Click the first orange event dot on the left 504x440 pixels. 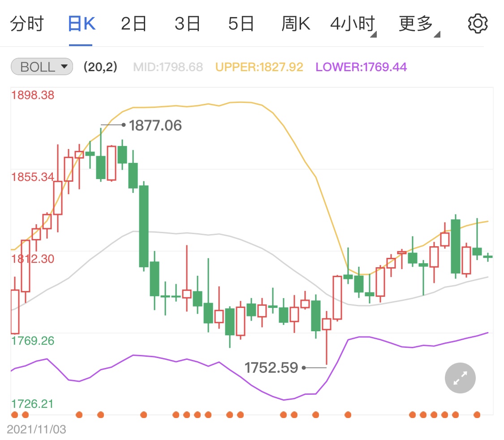14,415
